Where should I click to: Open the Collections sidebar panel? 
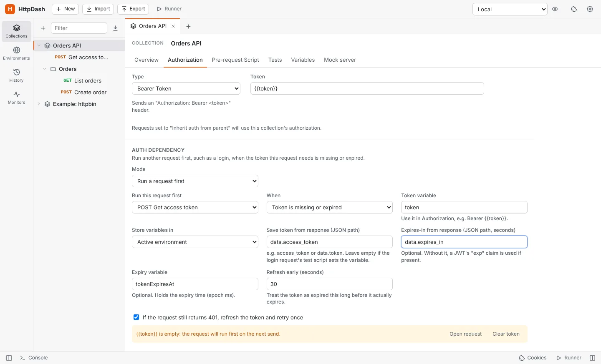point(16,31)
